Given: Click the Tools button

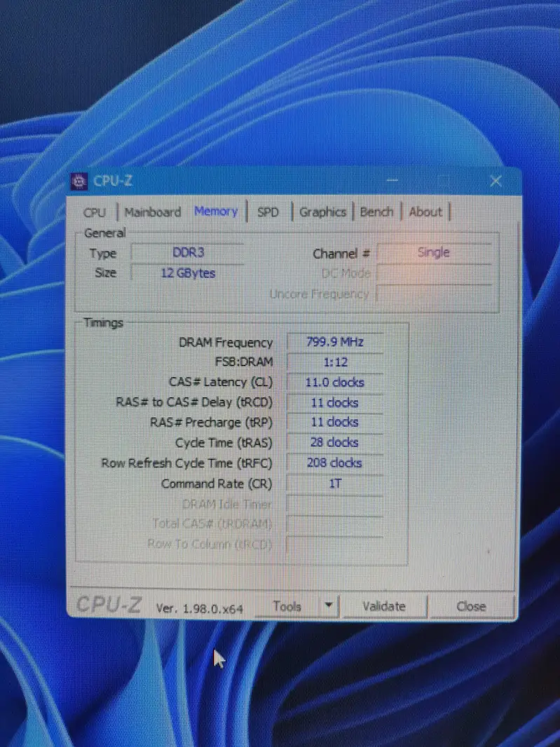Looking at the screenshot, I should 287,607.
